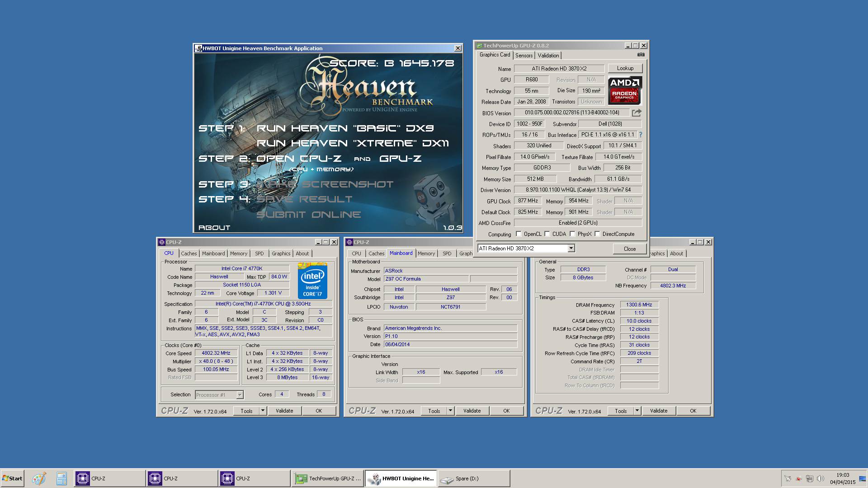Click the bus interface question mark icon
The height and width of the screenshot is (488, 868).
[640, 135]
